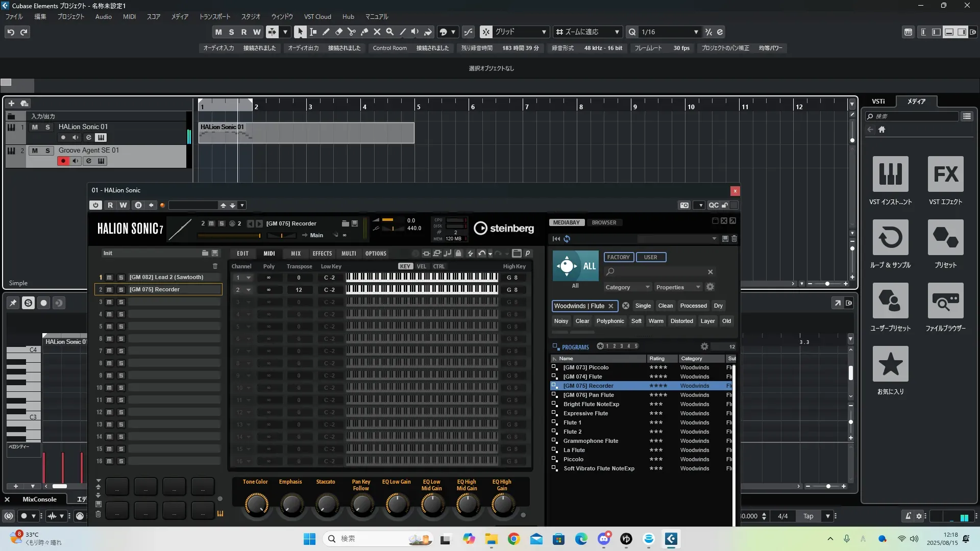The width and height of the screenshot is (980, 551).
Task: Open the quantize 1/16 dropdown
Action: [x=696, y=32]
